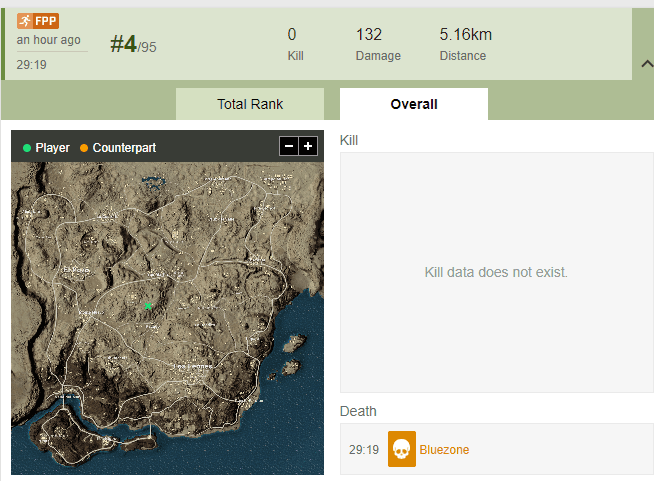Image resolution: width=654 pixels, height=481 pixels.
Task: Click the Player legend label
Action: (x=53, y=148)
